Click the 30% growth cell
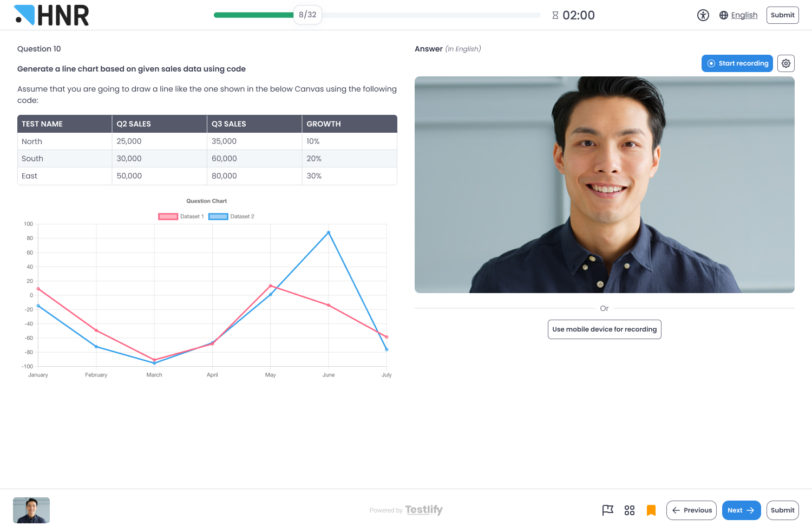 350,176
